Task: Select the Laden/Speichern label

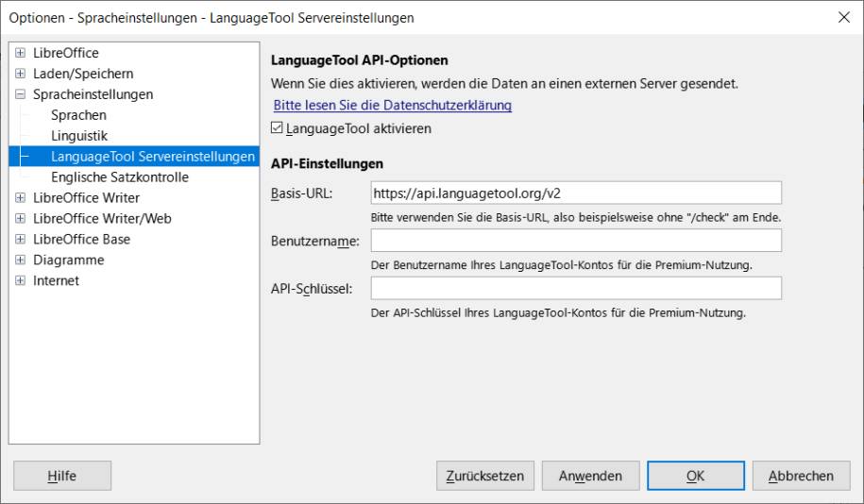Action: point(83,74)
